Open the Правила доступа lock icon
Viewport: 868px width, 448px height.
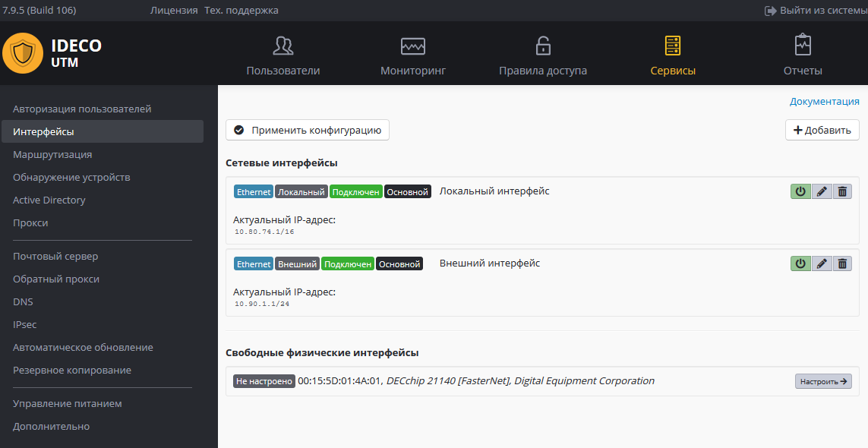[x=543, y=46]
